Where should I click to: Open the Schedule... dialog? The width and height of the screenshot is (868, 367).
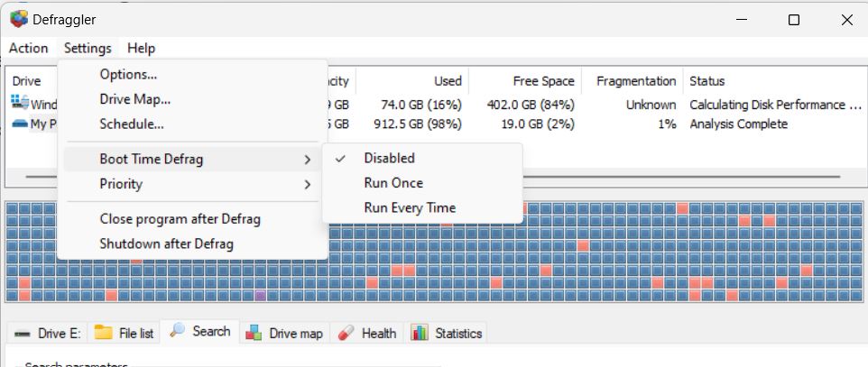(131, 124)
